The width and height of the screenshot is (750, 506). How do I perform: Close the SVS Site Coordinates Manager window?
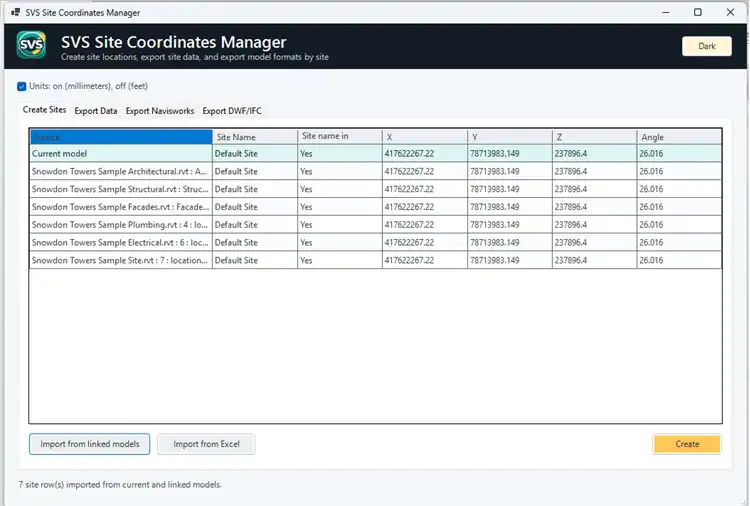coord(730,12)
